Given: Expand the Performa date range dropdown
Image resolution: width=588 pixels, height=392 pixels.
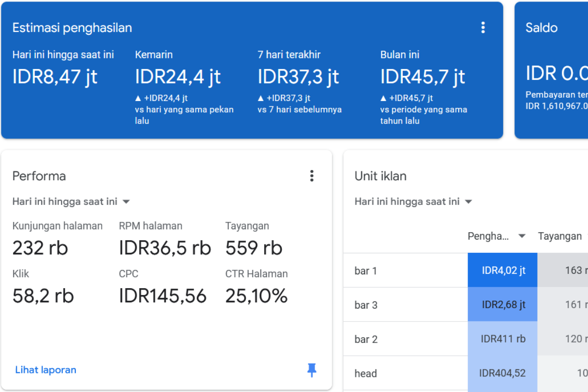Looking at the screenshot, I should point(126,201).
